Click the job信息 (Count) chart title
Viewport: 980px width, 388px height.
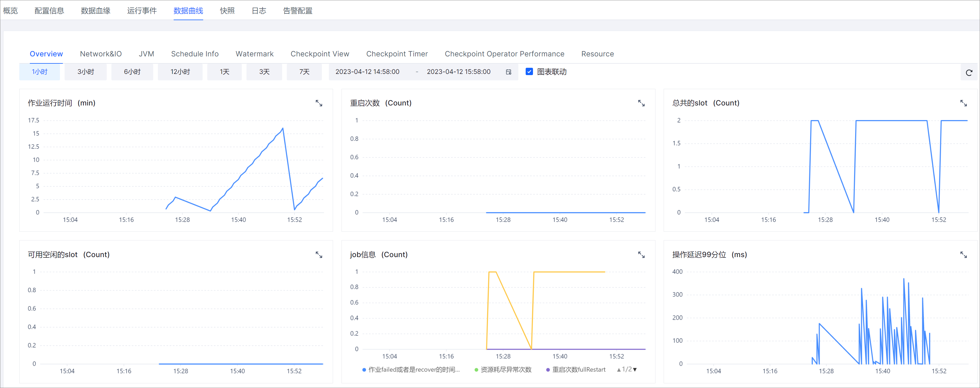pos(379,254)
